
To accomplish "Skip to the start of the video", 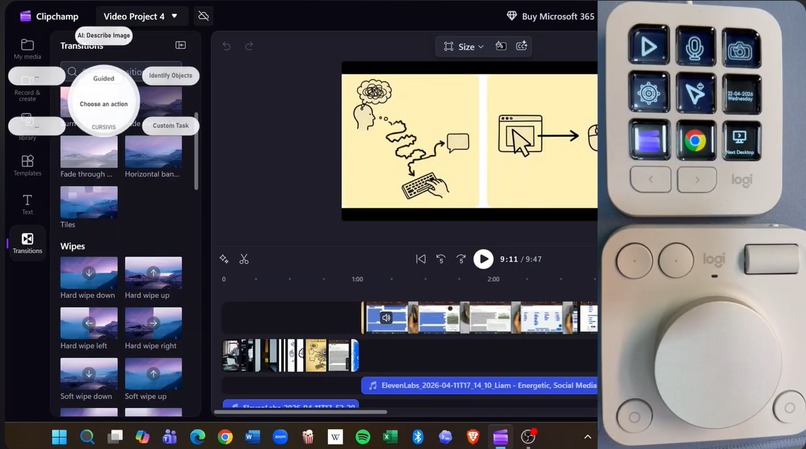I will point(420,259).
